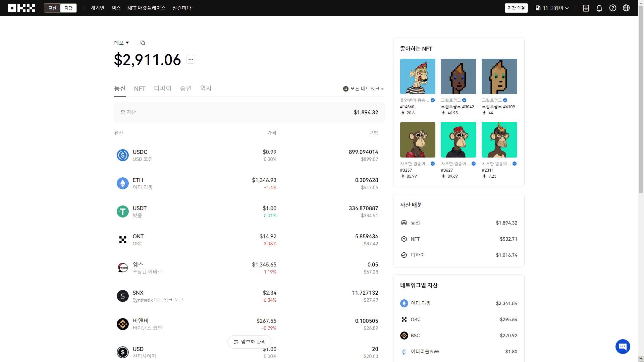Image resolution: width=644 pixels, height=362 pixels.
Task: Expand the 11 그웨이 gas dropdown
Action: 552,8
